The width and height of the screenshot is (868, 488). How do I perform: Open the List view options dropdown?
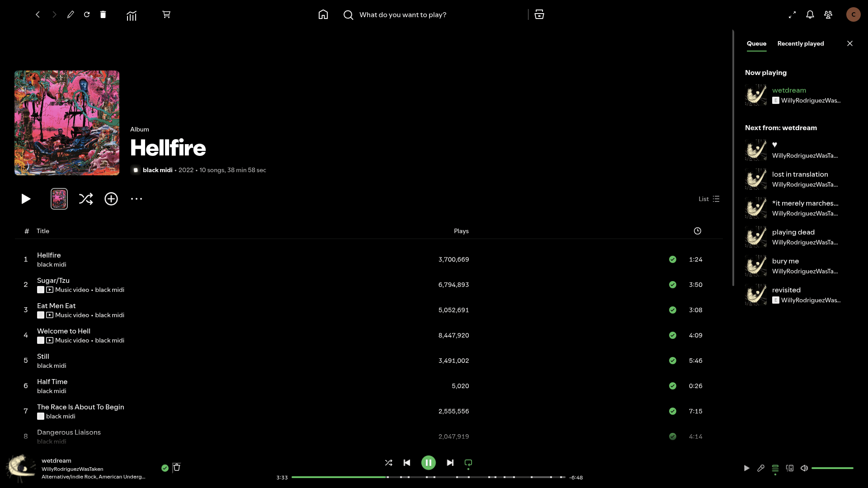[x=709, y=199]
